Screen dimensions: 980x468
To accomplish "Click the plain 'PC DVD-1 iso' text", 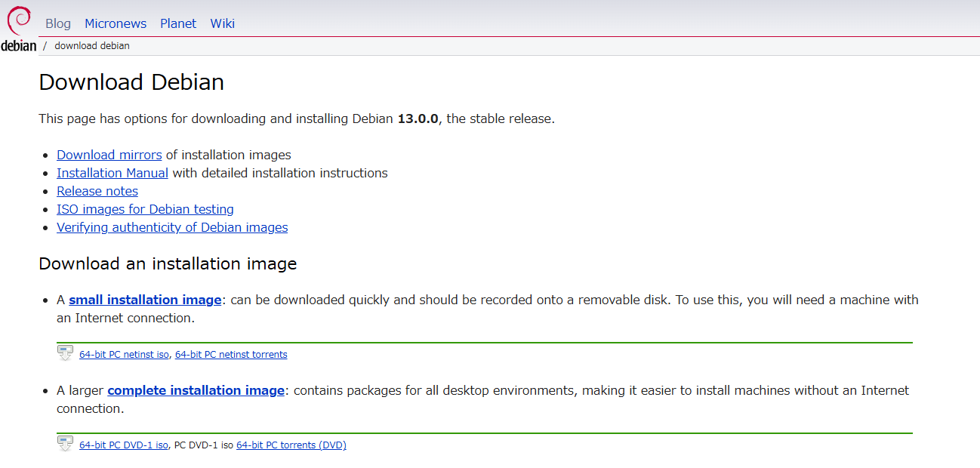I will pyautogui.click(x=204, y=445).
